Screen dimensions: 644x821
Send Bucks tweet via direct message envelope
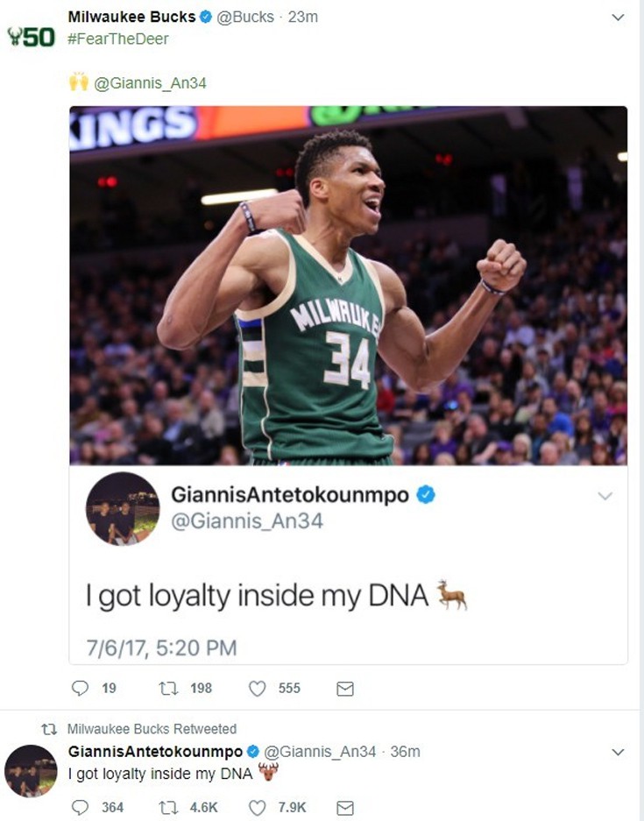(345, 689)
